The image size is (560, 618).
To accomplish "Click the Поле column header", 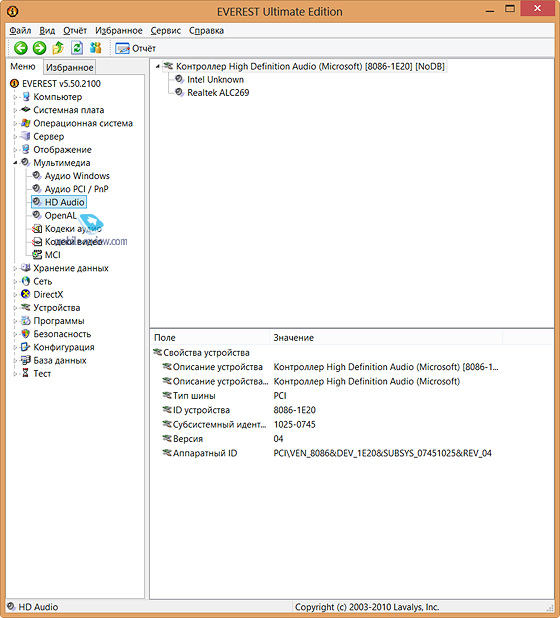I will coord(210,338).
